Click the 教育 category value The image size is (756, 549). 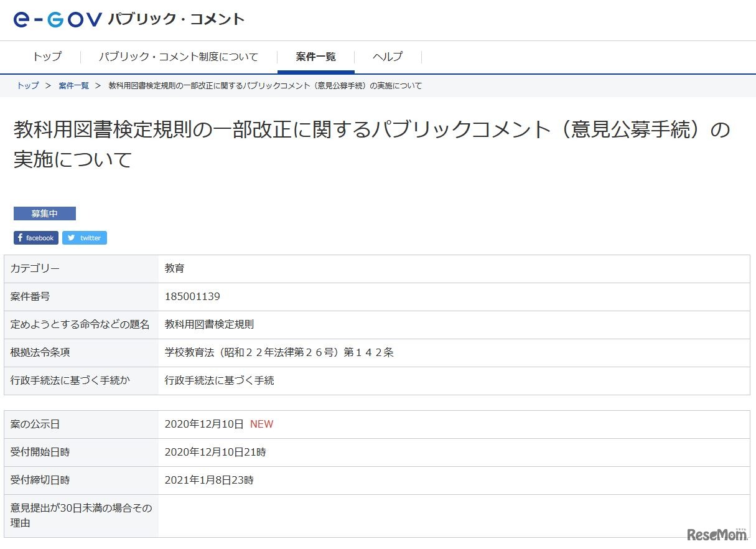[x=175, y=269]
